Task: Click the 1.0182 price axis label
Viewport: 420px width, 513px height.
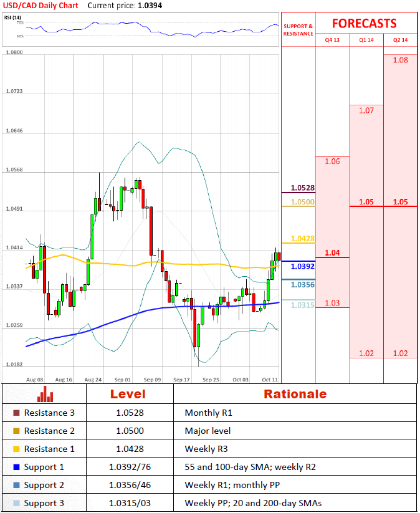Action: click(14, 364)
